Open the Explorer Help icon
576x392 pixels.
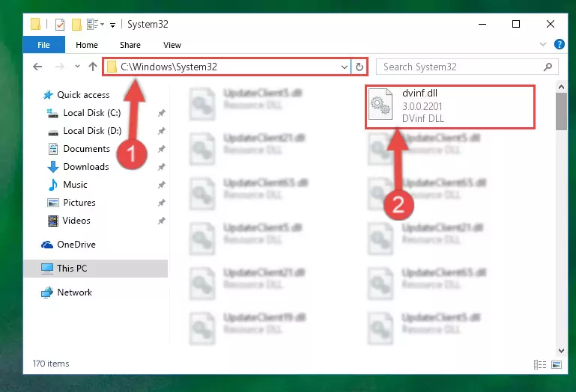click(559, 44)
